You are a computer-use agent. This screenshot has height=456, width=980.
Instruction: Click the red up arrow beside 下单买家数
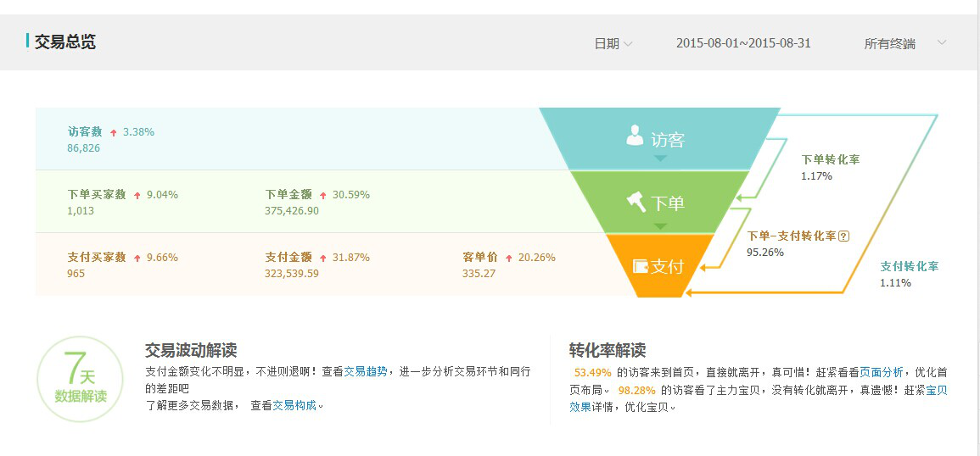(x=137, y=195)
